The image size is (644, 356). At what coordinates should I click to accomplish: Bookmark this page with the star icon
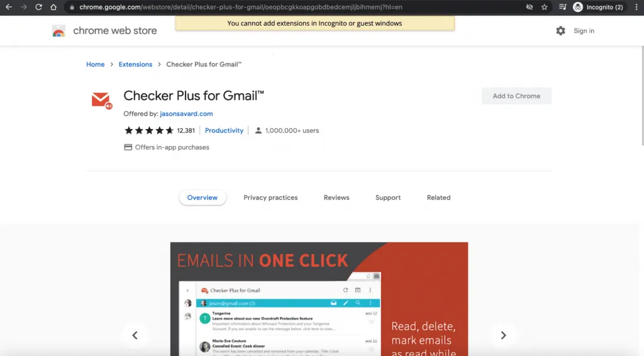[544, 7]
